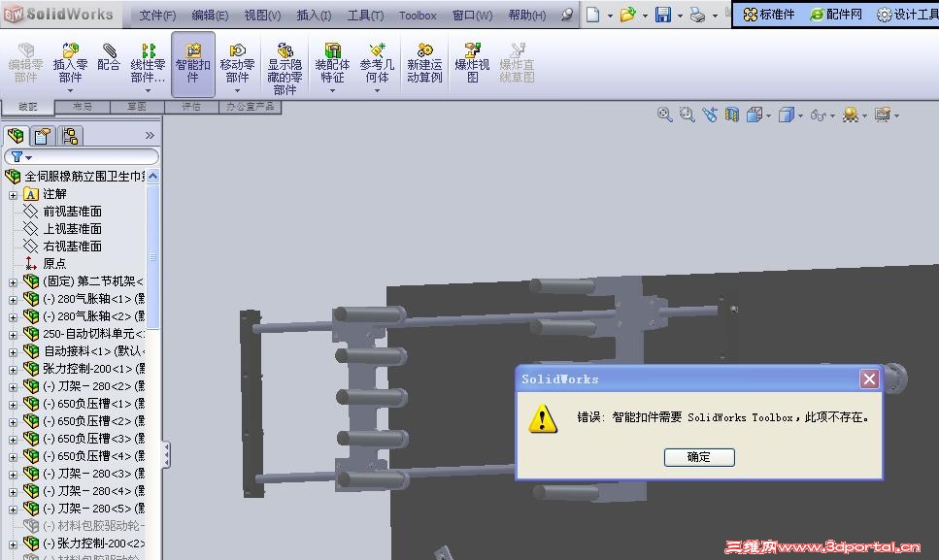Image resolution: width=939 pixels, height=560 pixels.
Task: Switch to the PropertyManager tab icon
Action: 43,136
